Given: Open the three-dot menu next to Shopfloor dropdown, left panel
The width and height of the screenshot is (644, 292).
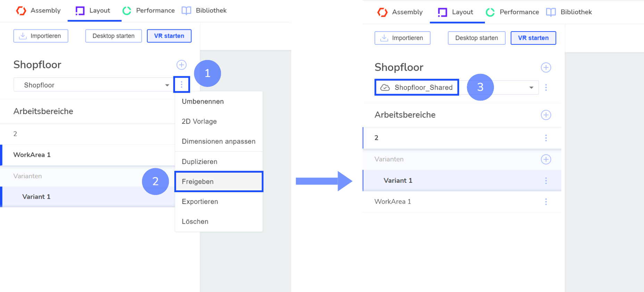Looking at the screenshot, I should (181, 85).
